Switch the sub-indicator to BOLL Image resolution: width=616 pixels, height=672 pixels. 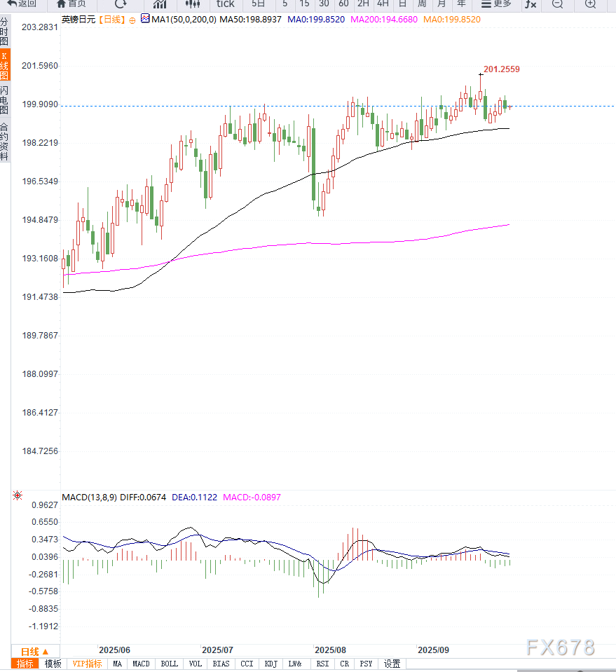169,664
